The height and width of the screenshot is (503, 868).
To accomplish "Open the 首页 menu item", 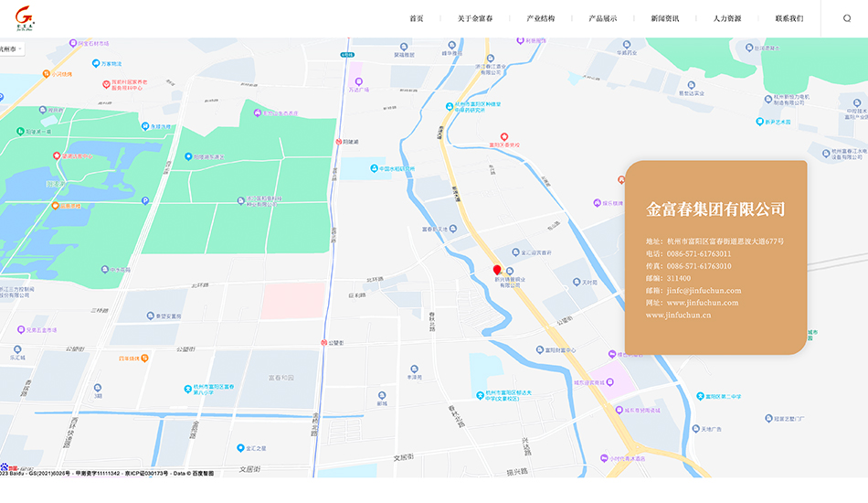I will tap(416, 18).
